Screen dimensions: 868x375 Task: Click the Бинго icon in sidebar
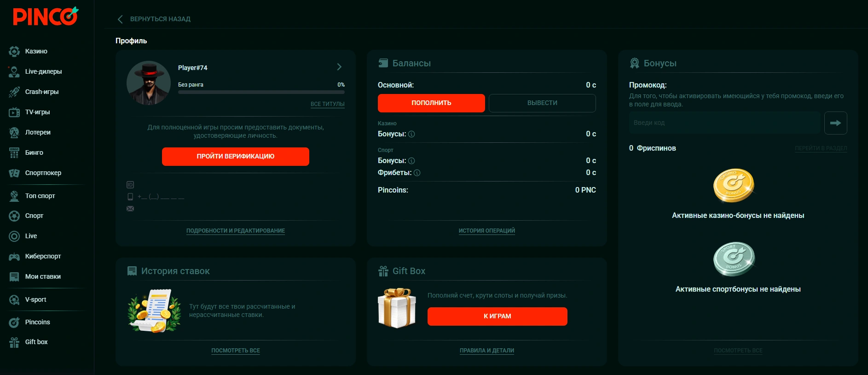(14, 152)
